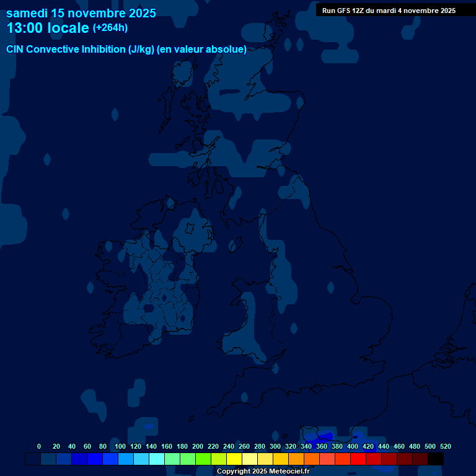The width and height of the screenshot is (476, 476).
Task: Click the darkest navy swatch under 0
Action: point(33,459)
